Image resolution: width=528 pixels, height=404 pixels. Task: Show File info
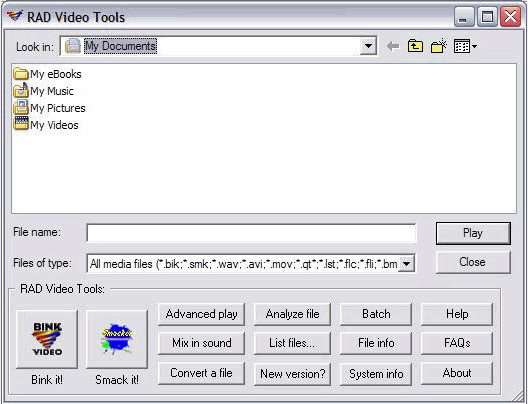coord(376,343)
